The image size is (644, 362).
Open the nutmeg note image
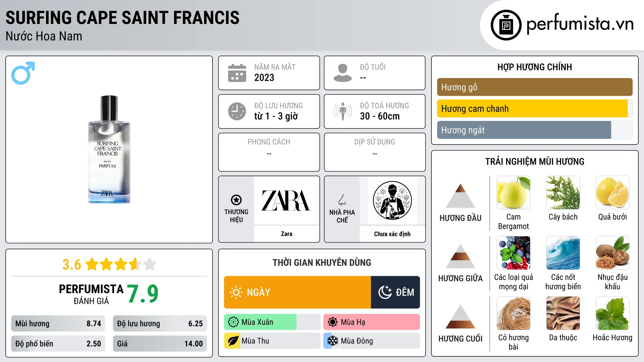[x=613, y=253]
